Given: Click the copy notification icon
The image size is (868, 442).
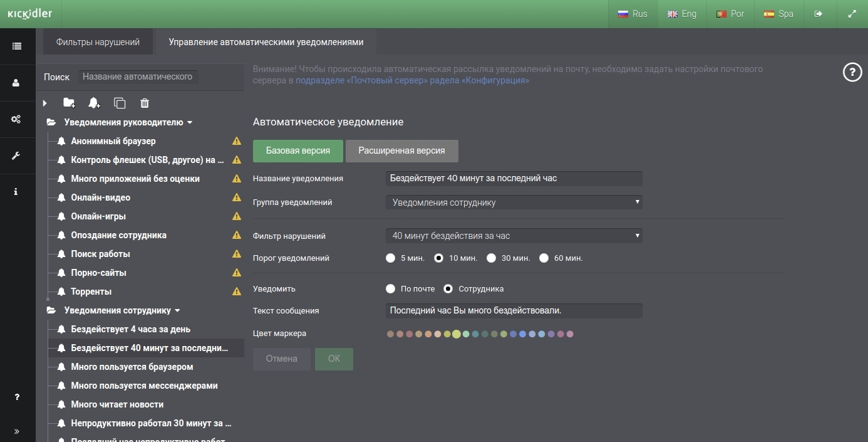Looking at the screenshot, I should [x=120, y=103].
